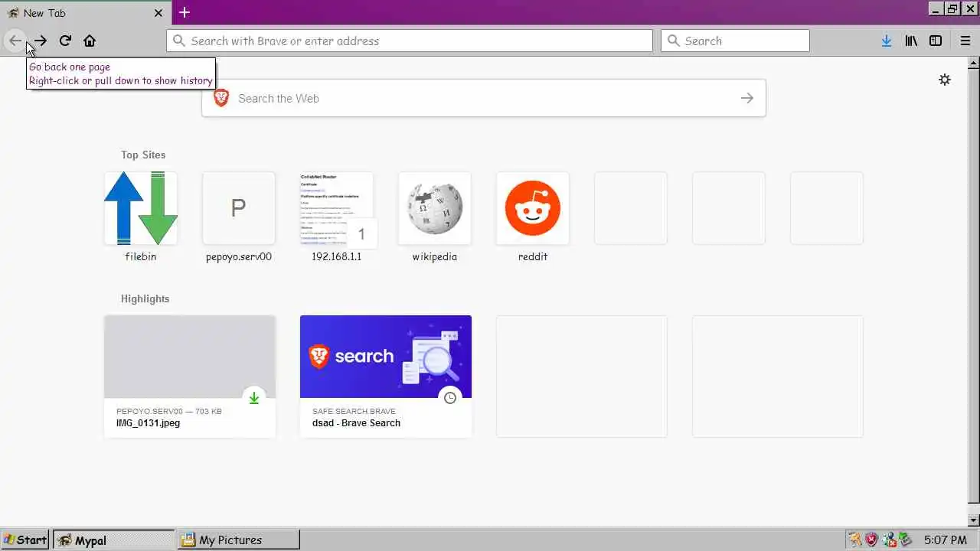The image size is (980, 551).
Task: Click the Search the Web field
Action: pos(484,98)
